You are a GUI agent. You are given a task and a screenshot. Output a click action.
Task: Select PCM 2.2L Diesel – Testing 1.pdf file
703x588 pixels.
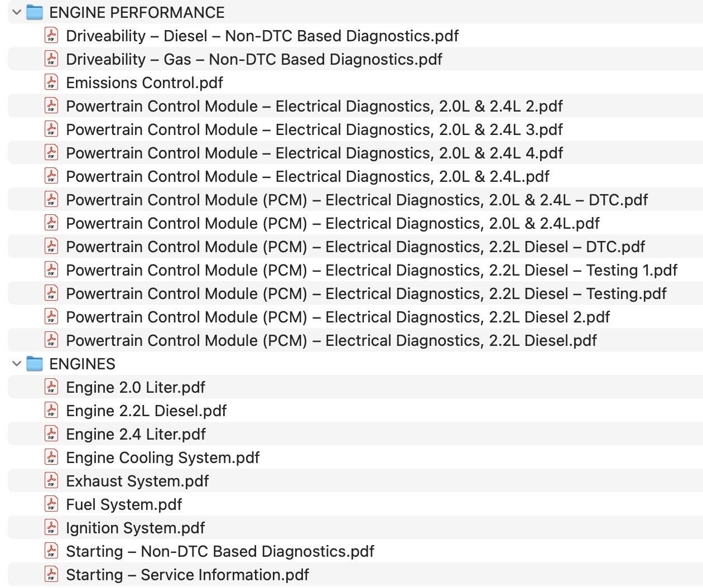coord(372,270)
